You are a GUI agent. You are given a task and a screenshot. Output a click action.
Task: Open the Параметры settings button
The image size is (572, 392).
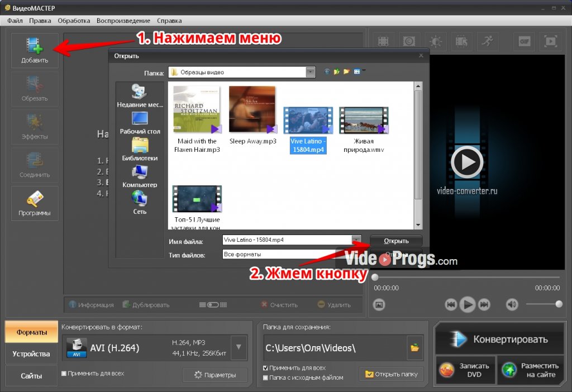click(215, 375)
